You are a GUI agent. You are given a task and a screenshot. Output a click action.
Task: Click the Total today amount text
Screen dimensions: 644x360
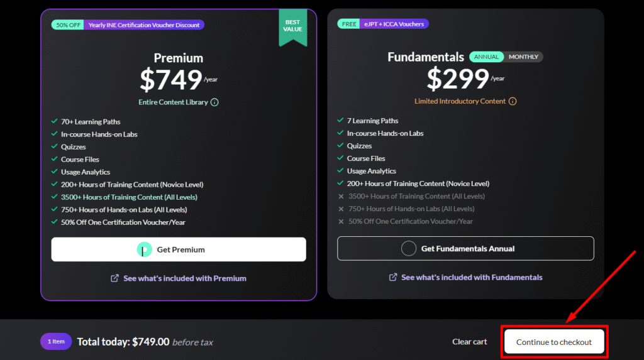click(x=123, y=342)
